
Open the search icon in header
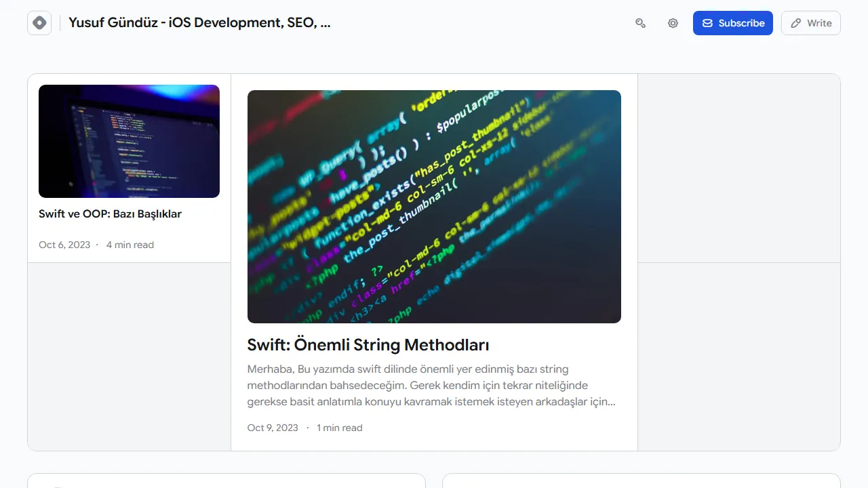click(x=640, y=23)
